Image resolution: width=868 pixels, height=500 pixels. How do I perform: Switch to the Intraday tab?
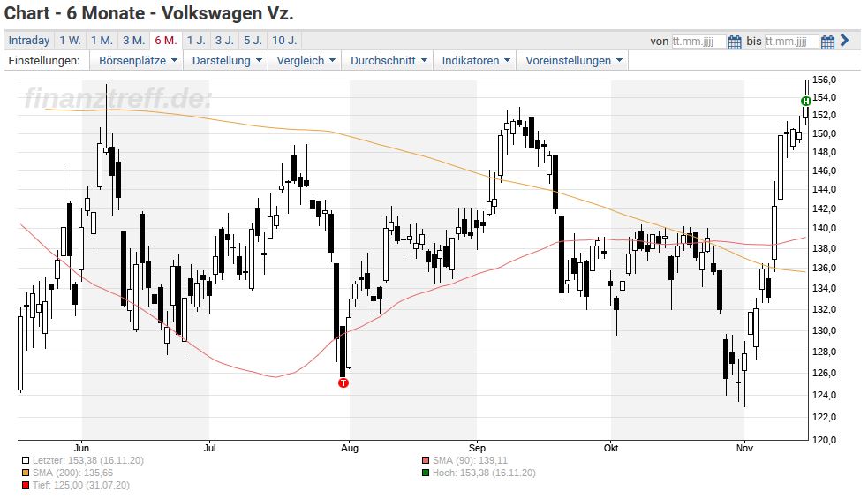coord(29,41)
